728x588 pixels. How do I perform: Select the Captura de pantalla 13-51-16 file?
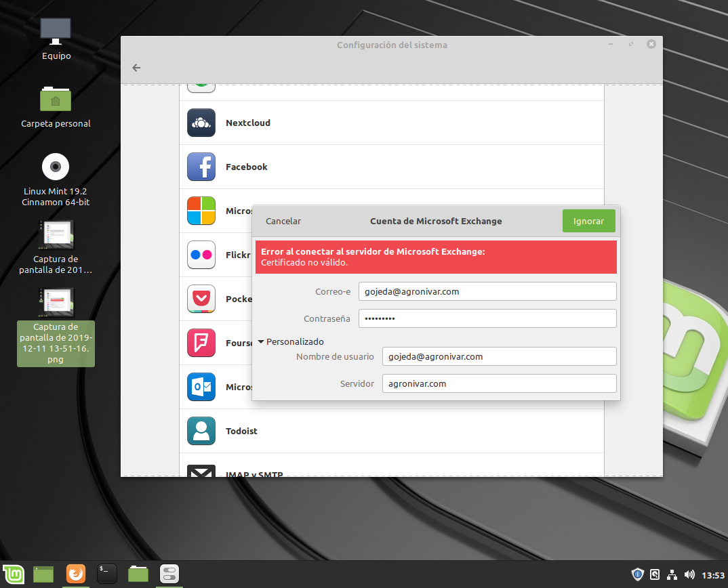coord(56,327)
